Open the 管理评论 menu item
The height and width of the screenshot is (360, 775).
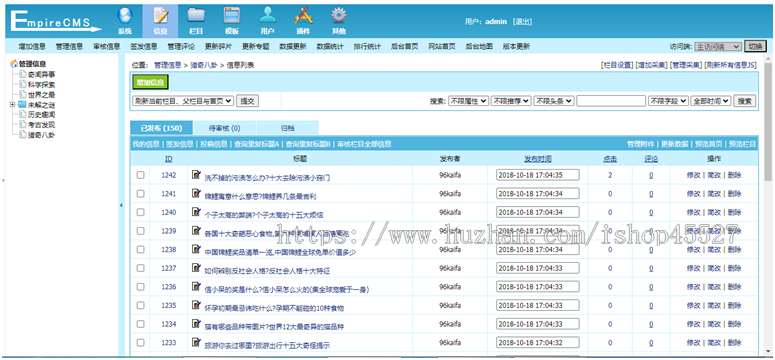click(x=181, y=46)
